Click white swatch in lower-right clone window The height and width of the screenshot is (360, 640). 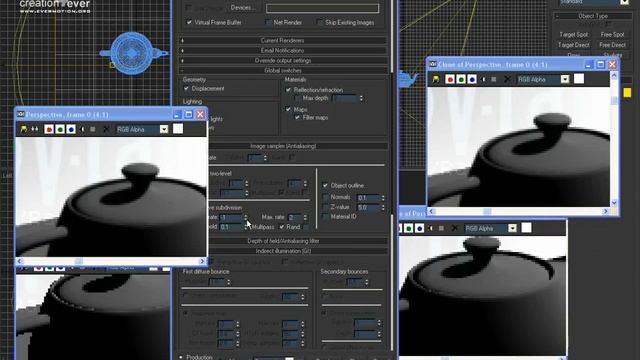(526, 228)
